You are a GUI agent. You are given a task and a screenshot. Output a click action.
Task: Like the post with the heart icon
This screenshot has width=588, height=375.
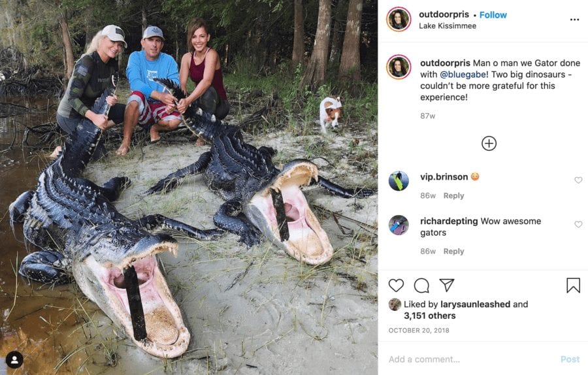coord(396,285)
